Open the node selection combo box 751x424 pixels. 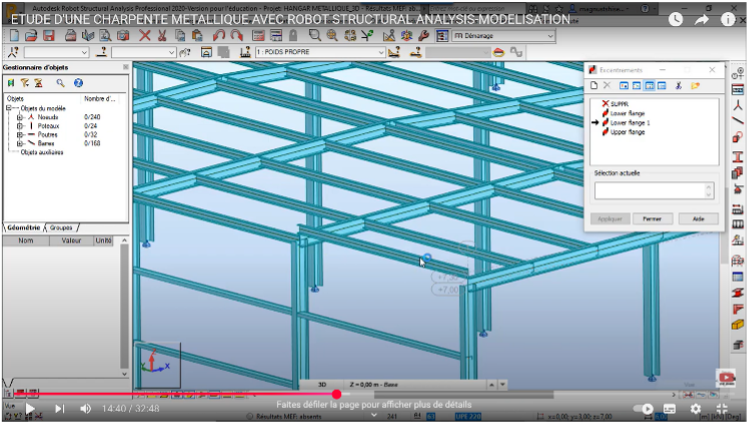coord(57,52)
